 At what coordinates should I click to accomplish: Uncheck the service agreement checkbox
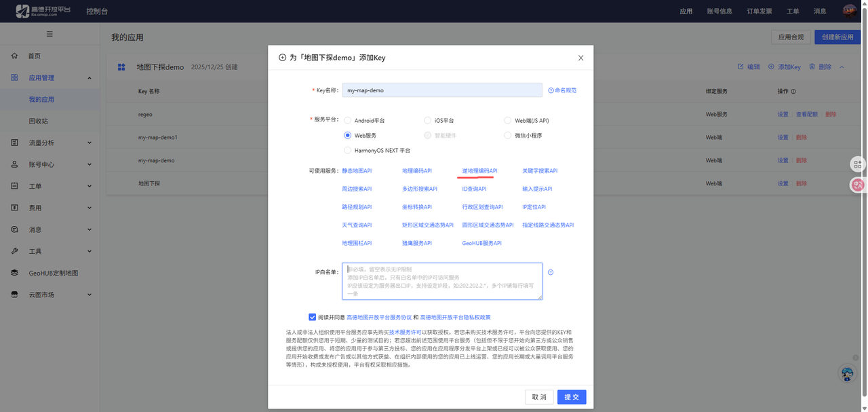tap(313, 316)
